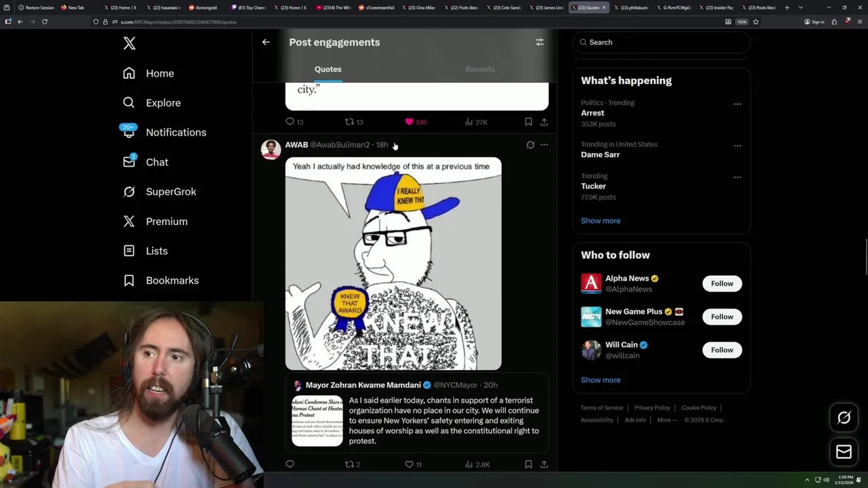Follow Alpha News
868x488 pixels.
coord(722,283)
